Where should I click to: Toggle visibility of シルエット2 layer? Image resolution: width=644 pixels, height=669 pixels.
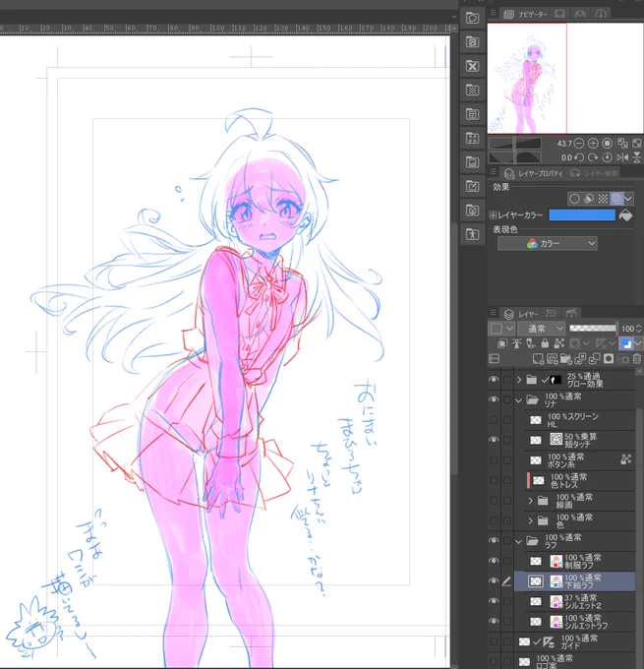point(494,601)
